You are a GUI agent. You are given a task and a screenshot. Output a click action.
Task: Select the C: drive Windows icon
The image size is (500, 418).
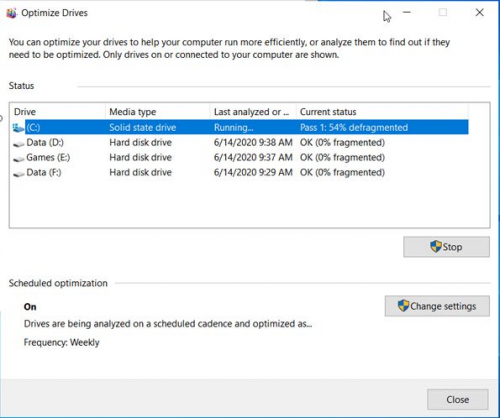[18, 127]
